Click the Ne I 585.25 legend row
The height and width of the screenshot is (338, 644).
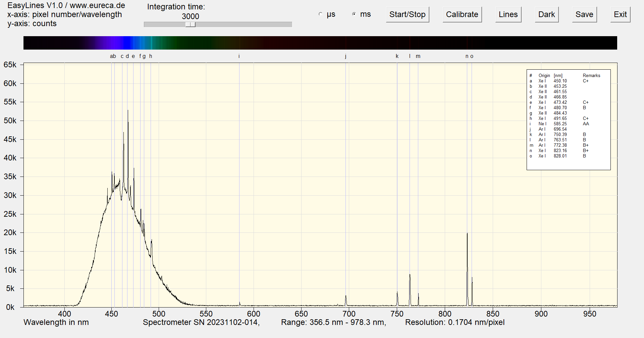[x=559, y=124]
